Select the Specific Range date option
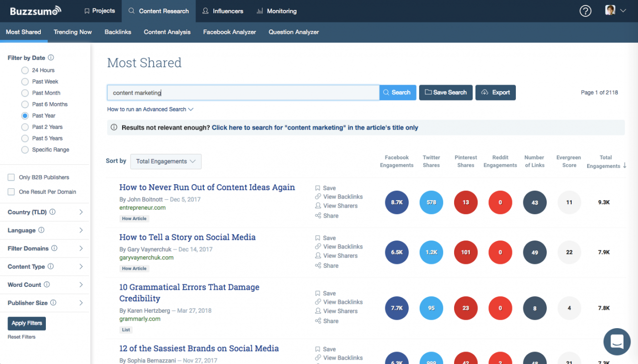Screen dimensions: 638x364 tap(25, 150)
